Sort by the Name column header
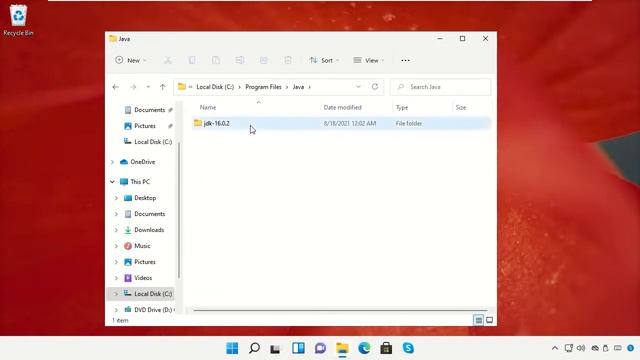The height and width of the screenshot is (360, 640). [208, 108]
